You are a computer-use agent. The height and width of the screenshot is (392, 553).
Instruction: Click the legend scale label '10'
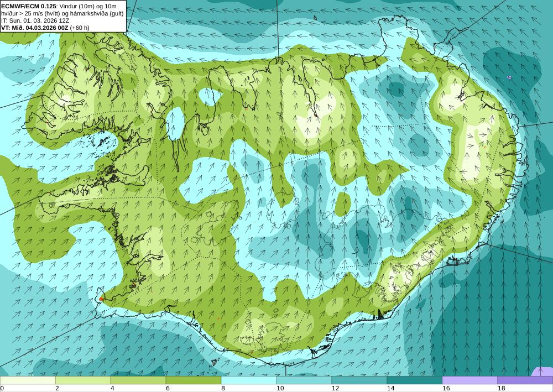[x=280, y=389]
